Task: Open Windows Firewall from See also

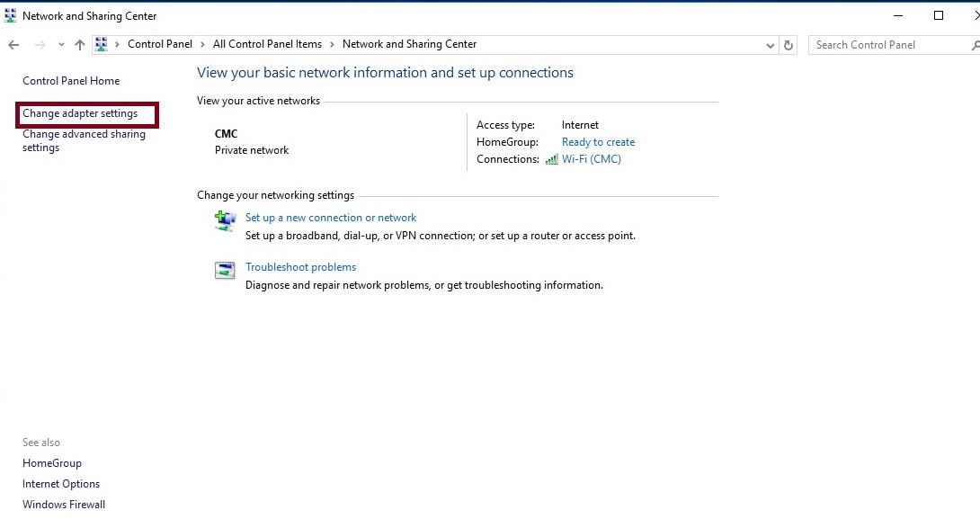Action: tap(63, 504)
